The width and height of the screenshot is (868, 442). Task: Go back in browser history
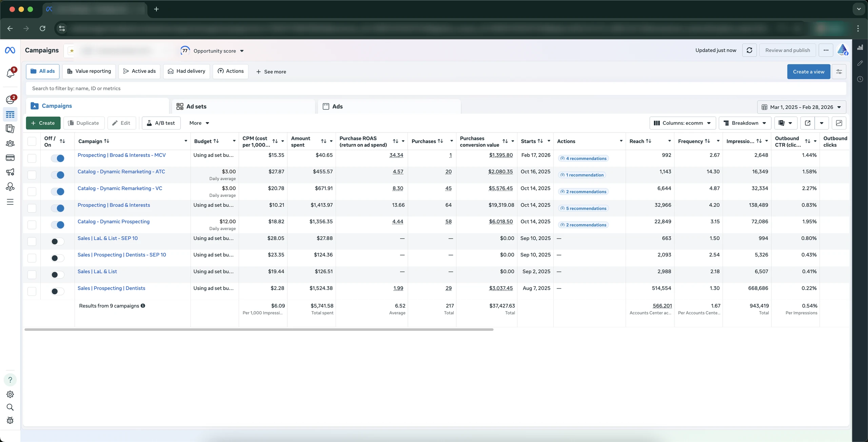click(x=10, y=28)
